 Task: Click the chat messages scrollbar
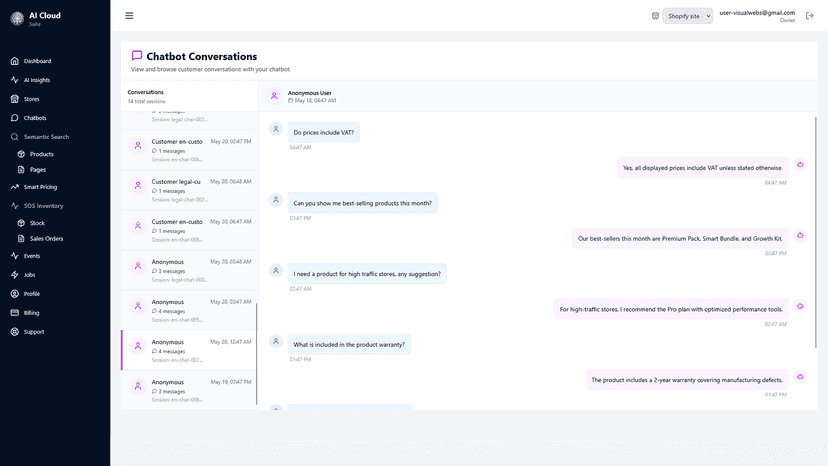(x=815, y=232)
